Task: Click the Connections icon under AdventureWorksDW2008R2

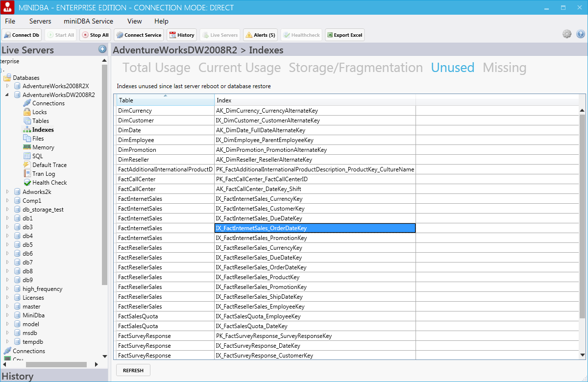Action: (27, 103)
